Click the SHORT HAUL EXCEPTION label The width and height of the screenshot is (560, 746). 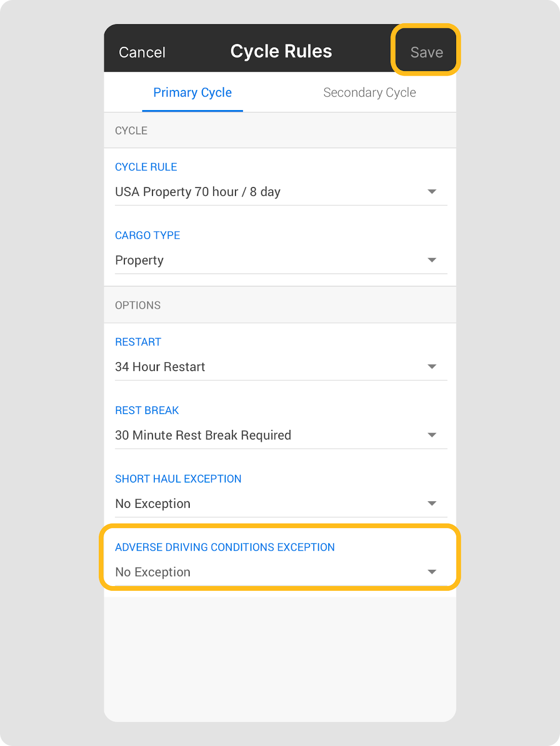(x=178, y=479)
